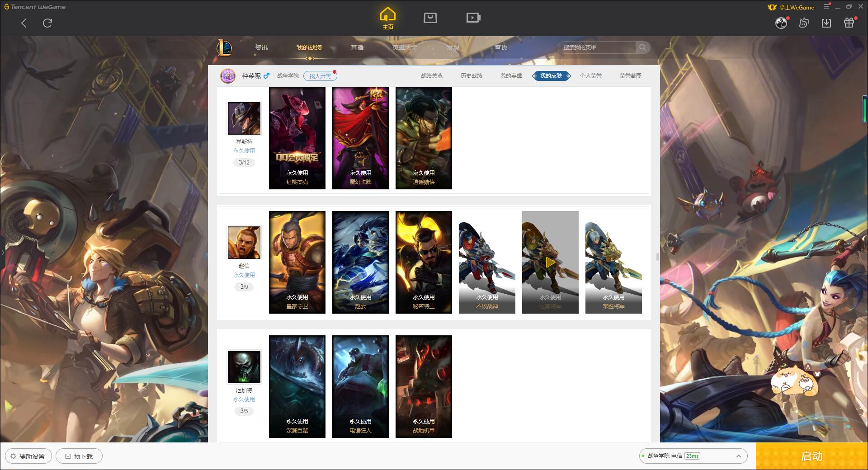Open the 战地机甲 skin card
The width and height of the screenshot is (868, 470).
(424, 386)
